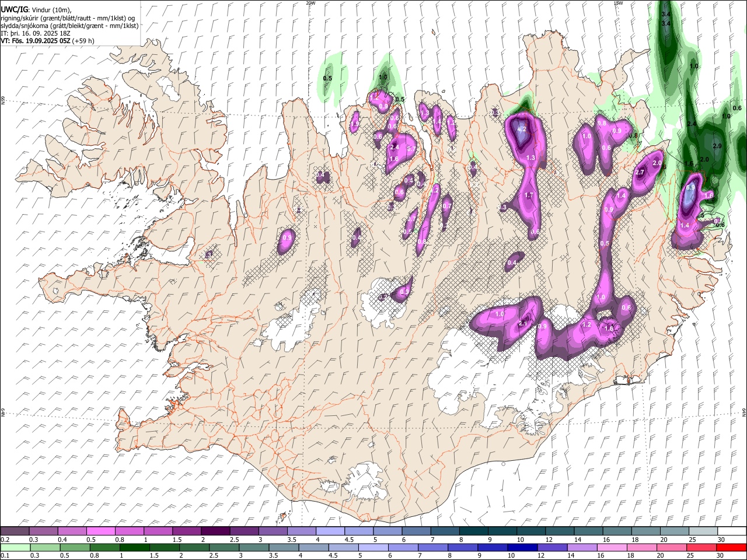
Task: Click the white swatch after 30 in upper legend row
Action: point(731,531)
